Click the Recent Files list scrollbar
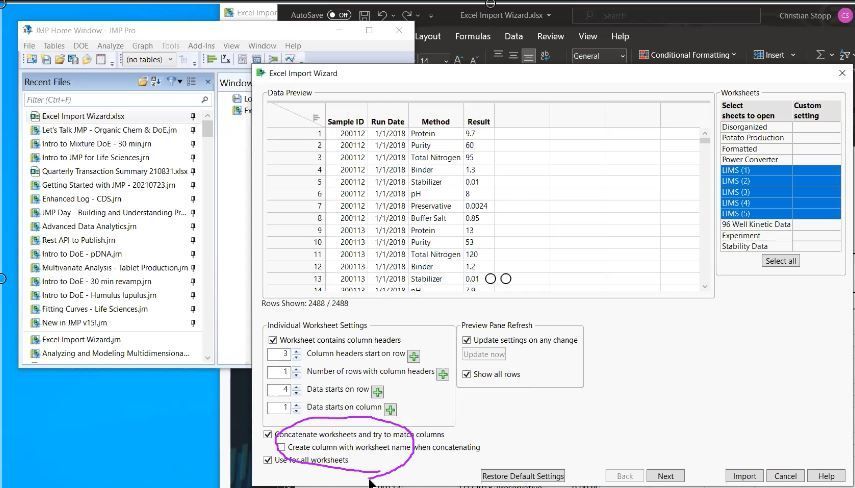Screen dimensions: 855x488 (x=207, y=236)
